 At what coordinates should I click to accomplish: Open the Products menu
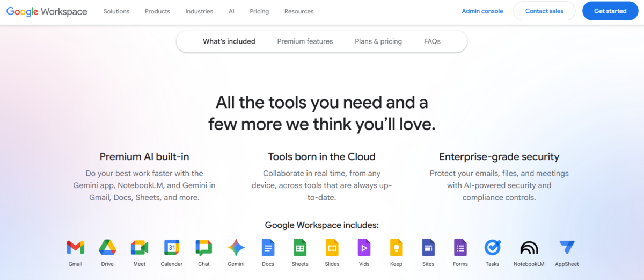157,11
